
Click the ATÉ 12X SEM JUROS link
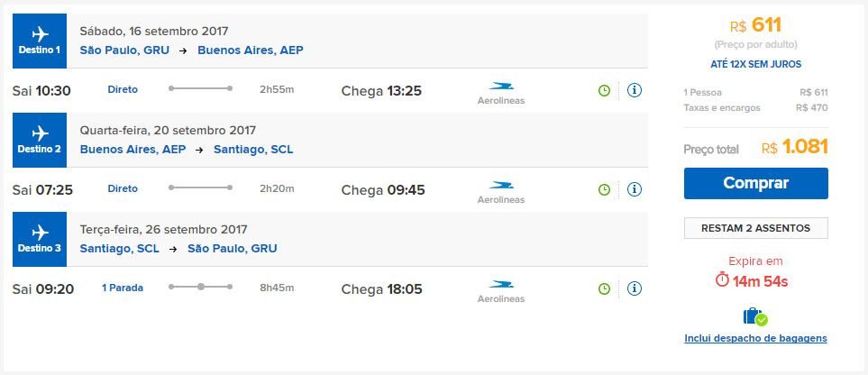[755, 64]
